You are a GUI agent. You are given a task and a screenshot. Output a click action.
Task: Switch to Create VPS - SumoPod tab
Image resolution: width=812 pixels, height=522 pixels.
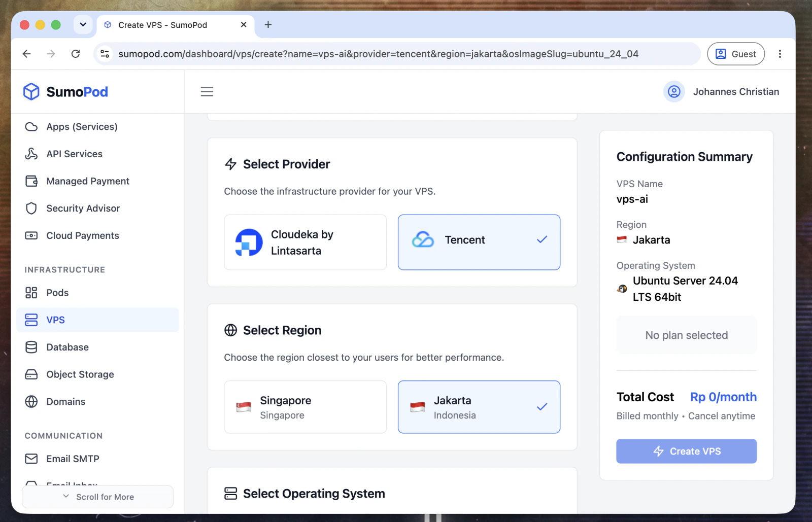[175, 25]
